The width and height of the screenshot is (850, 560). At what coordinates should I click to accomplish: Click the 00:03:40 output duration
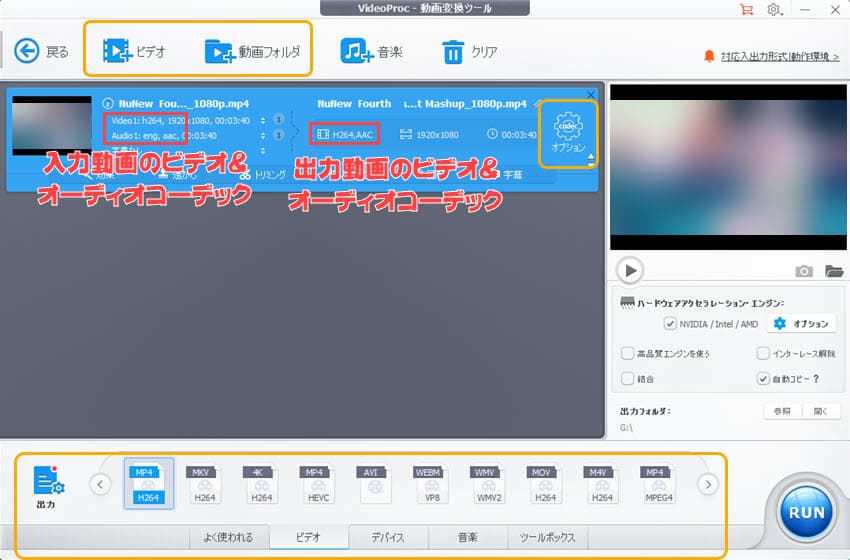point(512,134)
